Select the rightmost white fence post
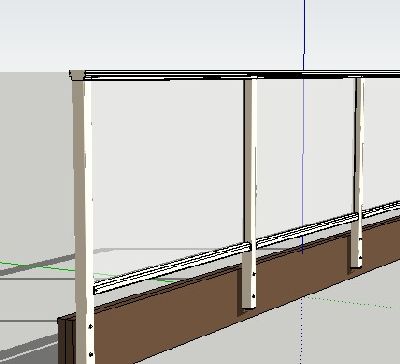Viewport: 400px width, 364px height. pyautogui.click(x=357, y=173)
